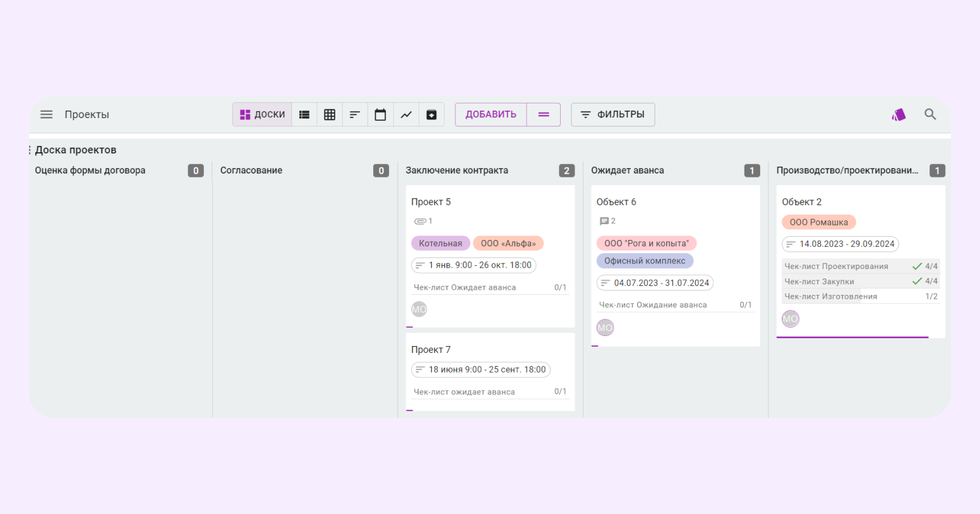The width and height of the screenshot is (980, 514).
Task: Open the Gantt sort-lines view
Action: [355, 114]
